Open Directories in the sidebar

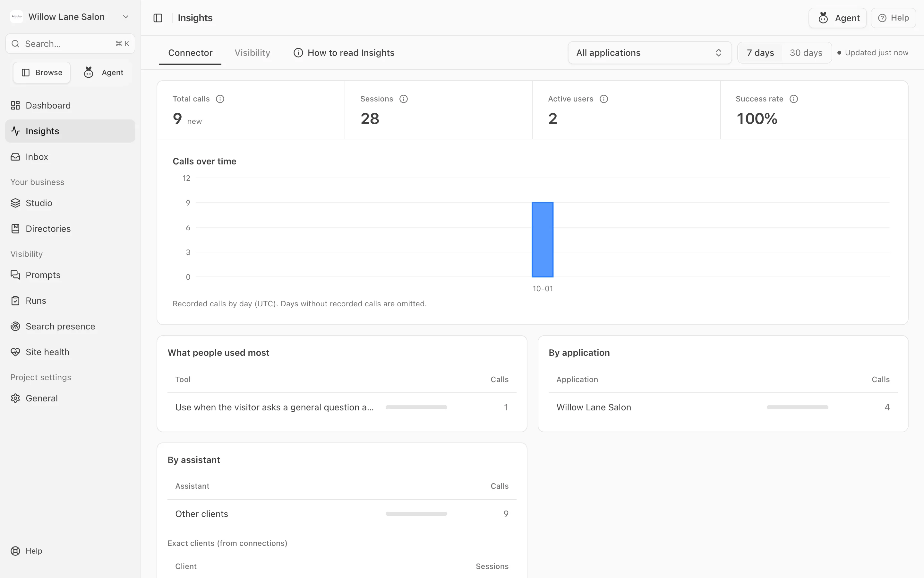[x=70, y=229]
